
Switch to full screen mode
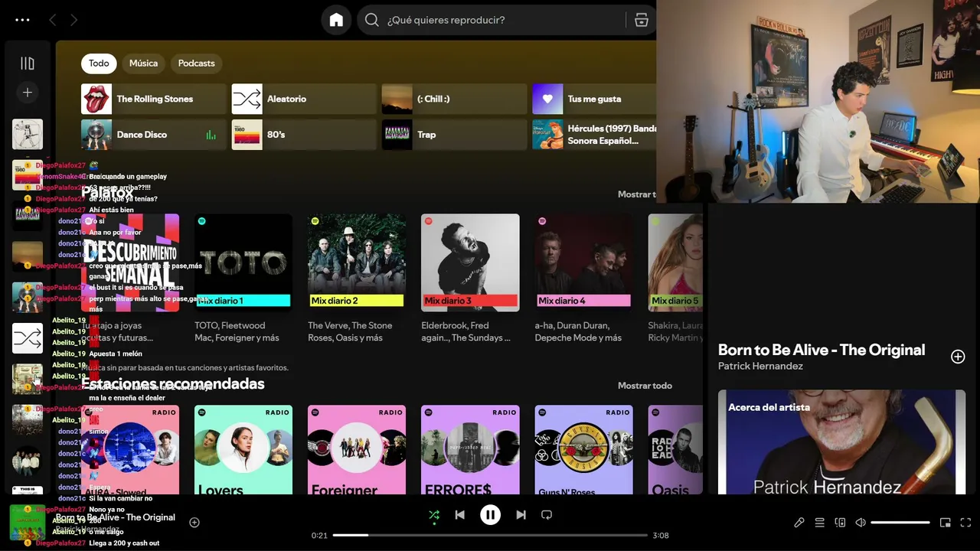click(x=965, y=523)
